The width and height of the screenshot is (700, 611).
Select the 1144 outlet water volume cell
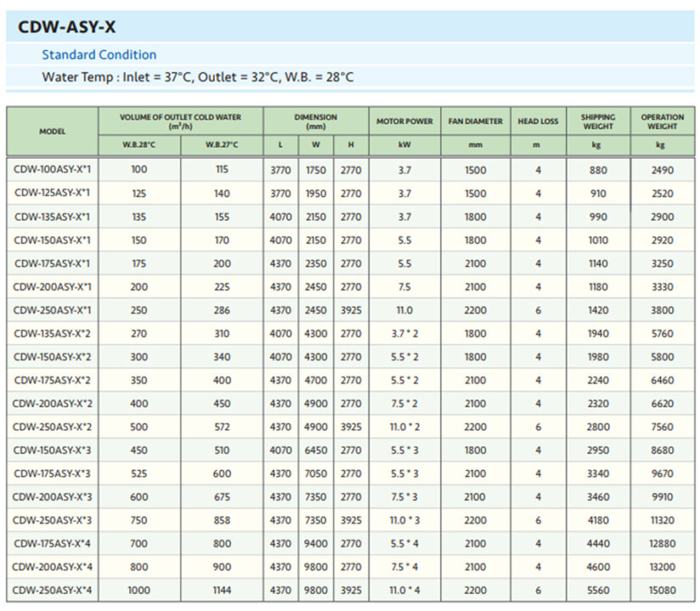point(222,590)
